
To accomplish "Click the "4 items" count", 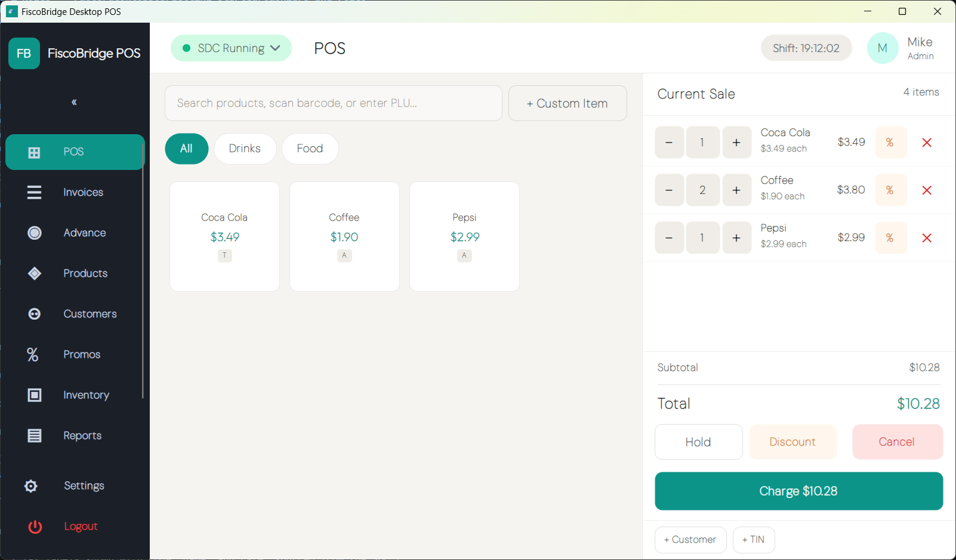I will tap(921, 92).
